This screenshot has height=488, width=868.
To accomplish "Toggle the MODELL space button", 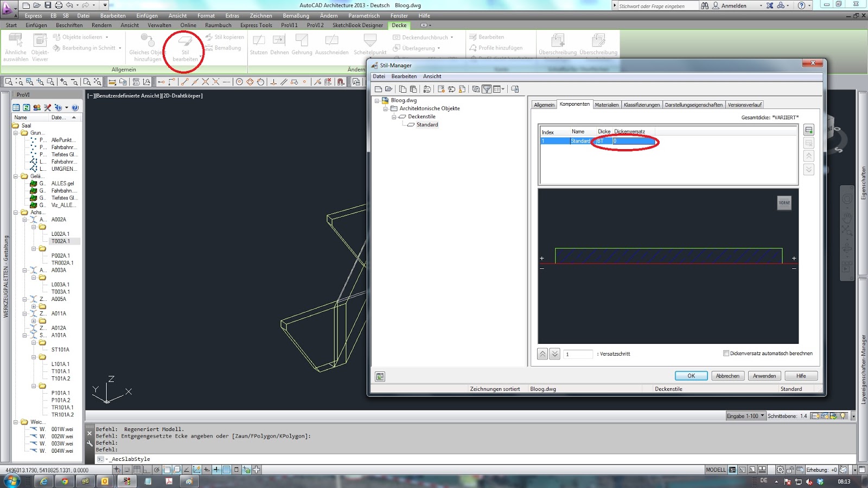I will tap(716, 470).
